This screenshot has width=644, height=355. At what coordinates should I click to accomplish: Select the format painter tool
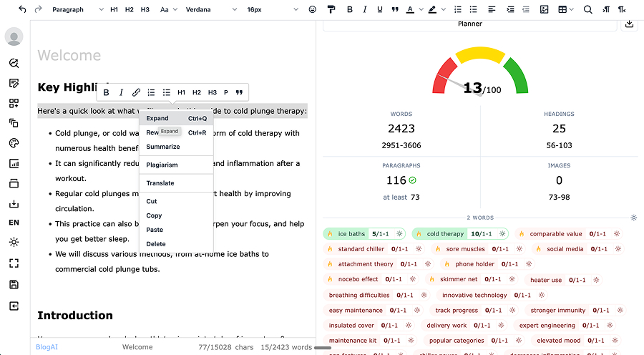coord(331,9)
